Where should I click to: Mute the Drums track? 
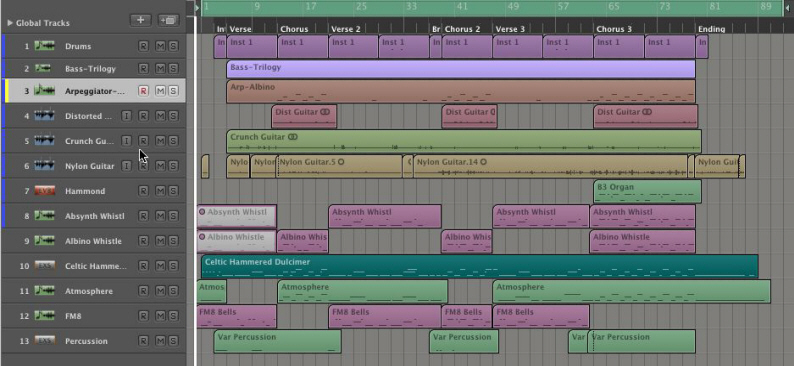point(160,46)
